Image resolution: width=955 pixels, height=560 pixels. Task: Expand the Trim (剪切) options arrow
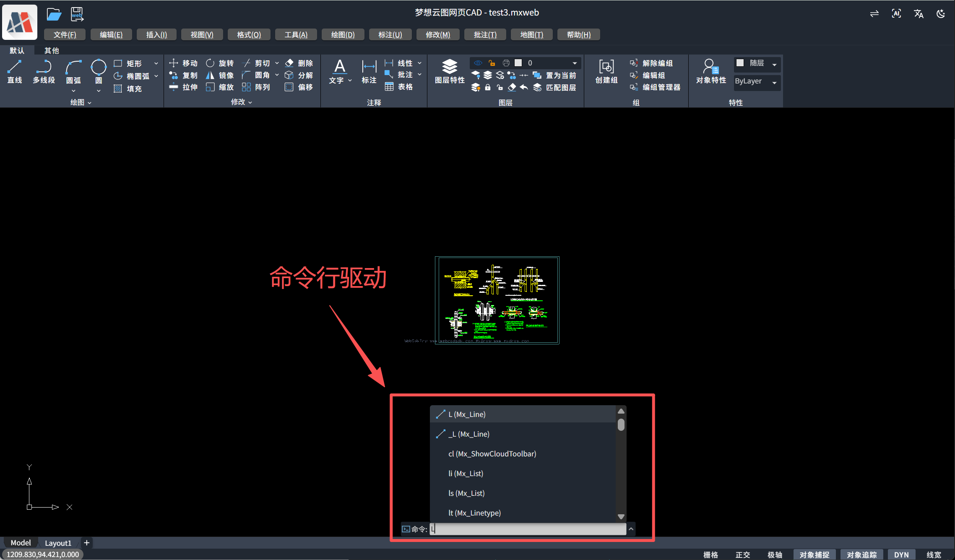277,63
